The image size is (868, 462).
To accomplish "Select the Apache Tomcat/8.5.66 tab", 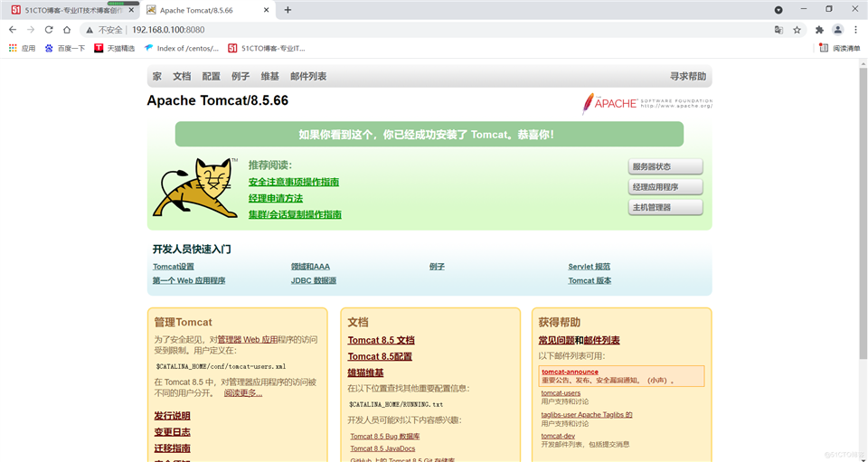I will click(x=208, y=10).
